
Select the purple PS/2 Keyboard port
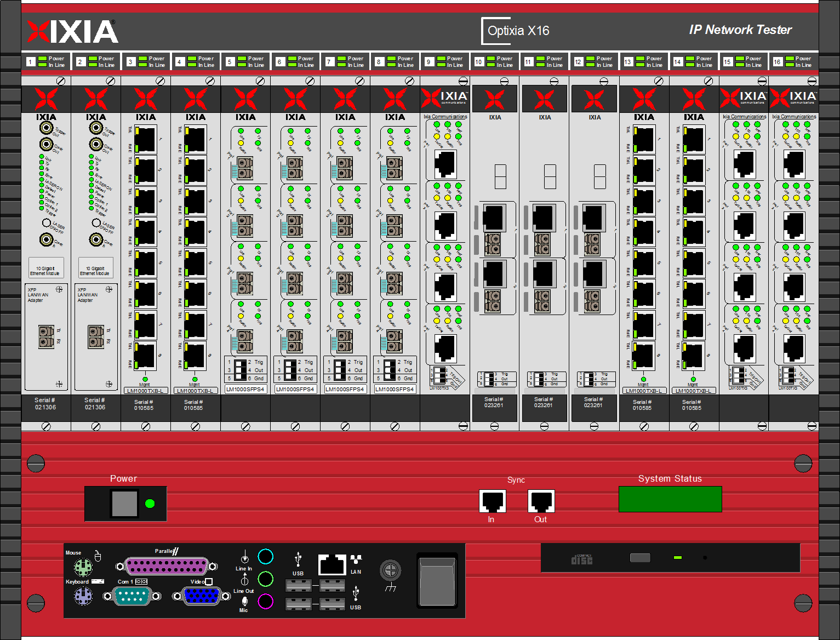(x=83, y=596)
